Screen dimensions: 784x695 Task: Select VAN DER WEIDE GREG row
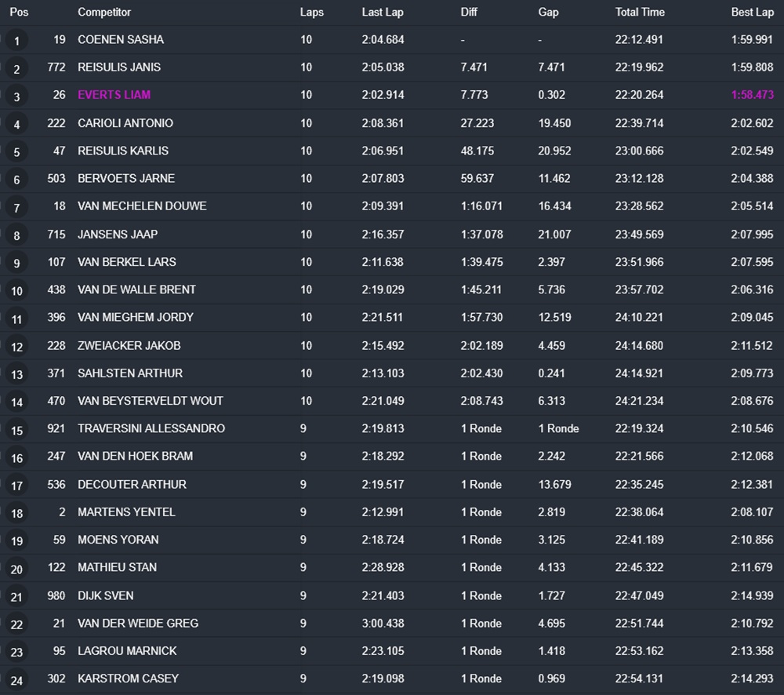coord(392,624)
